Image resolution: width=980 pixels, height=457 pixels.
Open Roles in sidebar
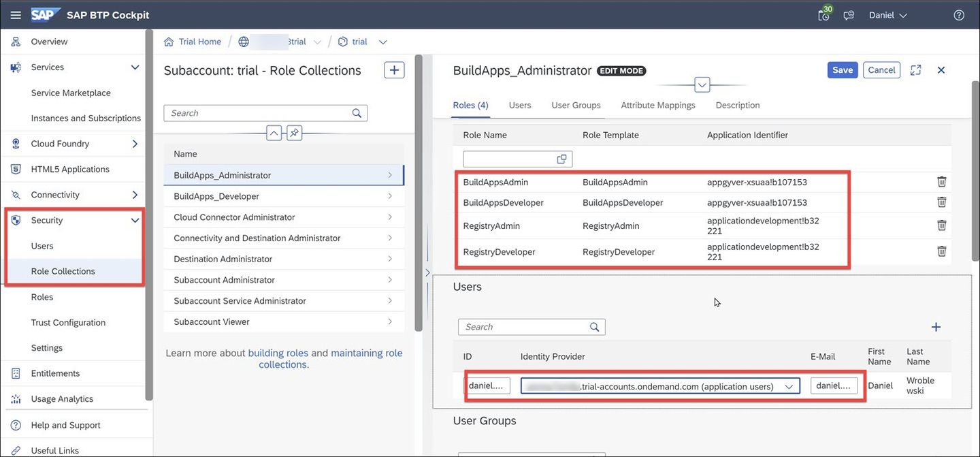click(42, 297)
